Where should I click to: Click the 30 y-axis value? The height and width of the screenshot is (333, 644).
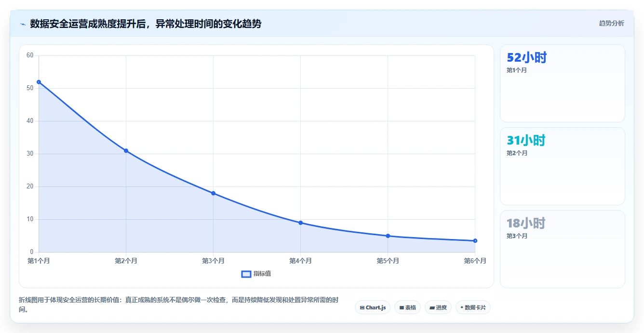tap(30, 154)
